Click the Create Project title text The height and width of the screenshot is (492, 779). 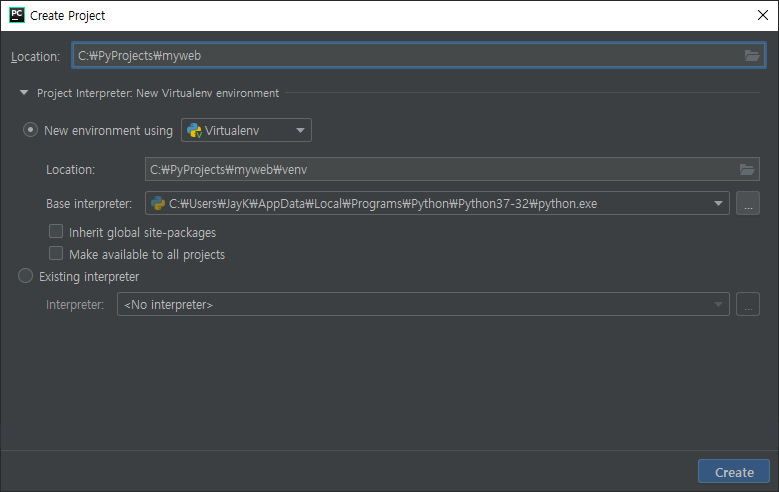pos(68,16)
